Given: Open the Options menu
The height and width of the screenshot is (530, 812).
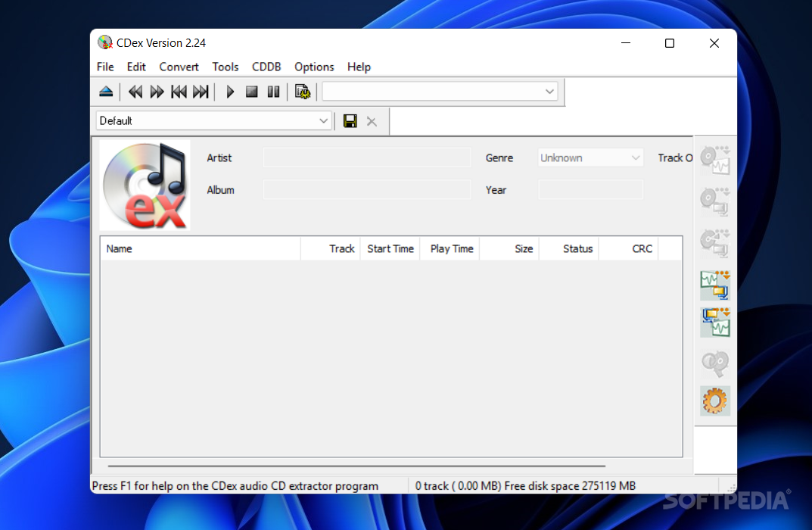Looking at the screenshot, I should click(x=314, y=67).
